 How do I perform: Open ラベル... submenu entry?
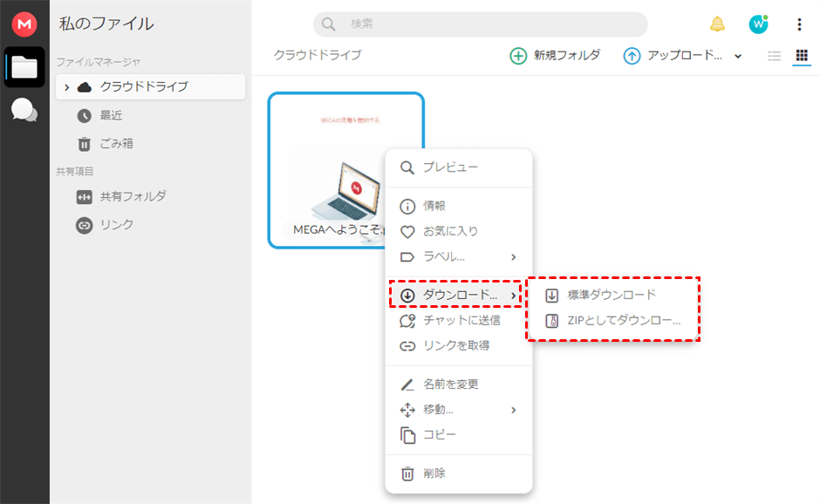tap(459, 256)
